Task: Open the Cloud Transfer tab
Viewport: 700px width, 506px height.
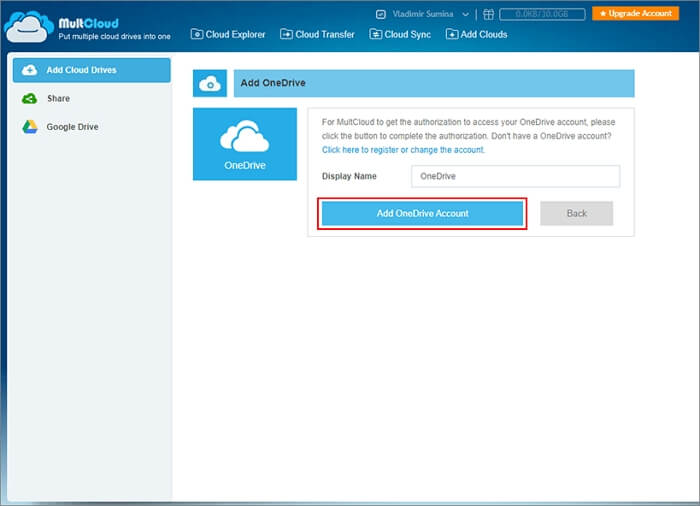Action: [318, 34]
